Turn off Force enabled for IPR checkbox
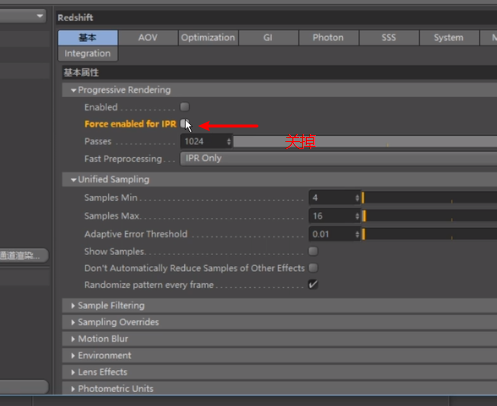 coord(184,123)
